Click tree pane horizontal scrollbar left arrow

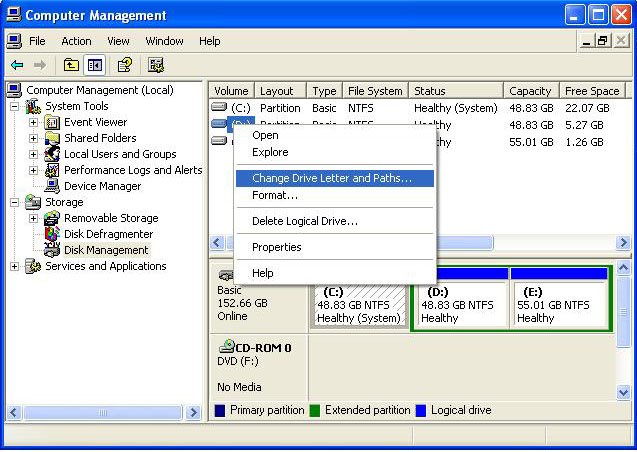(x=14, y=413)
